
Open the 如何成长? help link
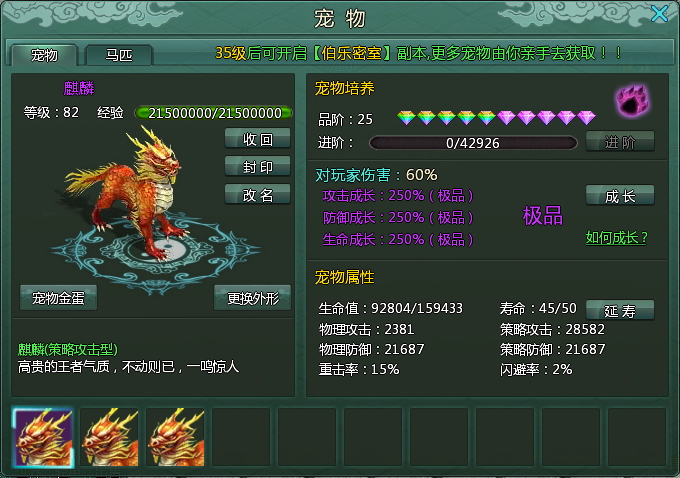pyautogui.click(x=616, y=238)
